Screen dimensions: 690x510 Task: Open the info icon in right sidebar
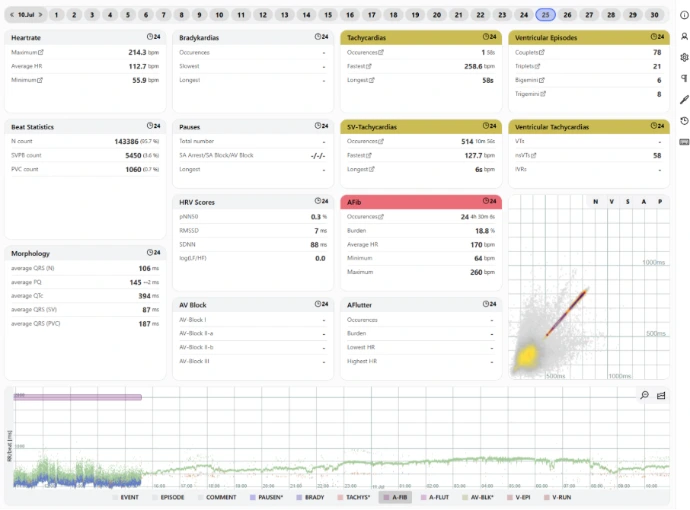click(x=684, y=15)
